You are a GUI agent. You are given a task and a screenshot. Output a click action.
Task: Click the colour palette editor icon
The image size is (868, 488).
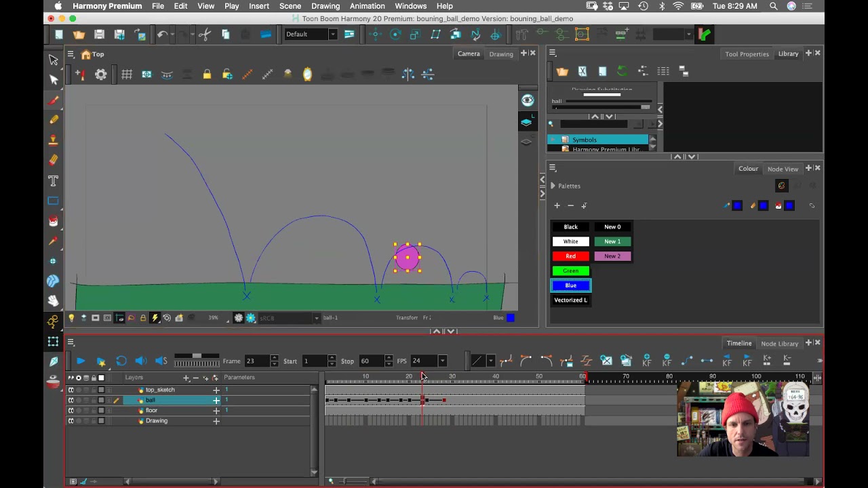coord(781,186)
